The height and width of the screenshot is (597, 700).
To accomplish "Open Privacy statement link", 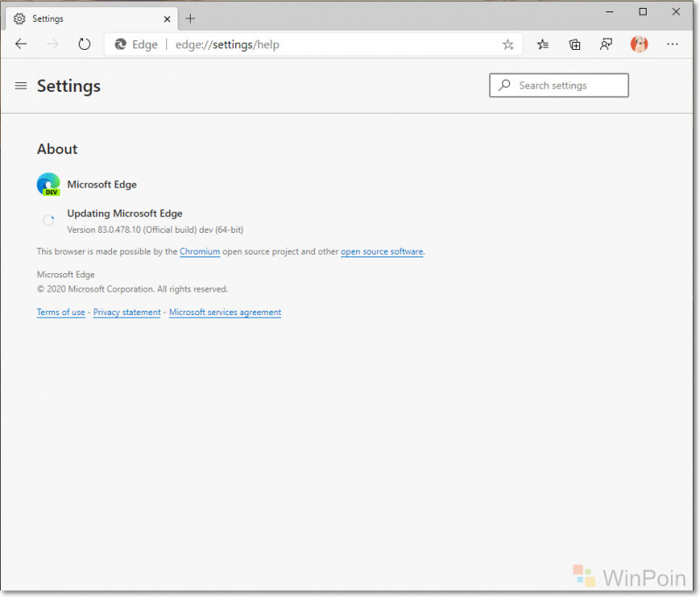I will 127,313.
